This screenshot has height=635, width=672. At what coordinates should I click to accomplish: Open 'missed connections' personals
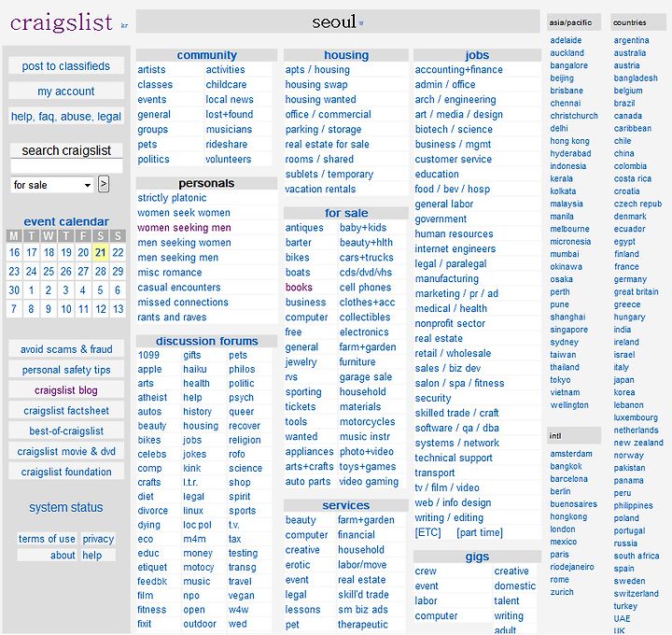(183, 303)
